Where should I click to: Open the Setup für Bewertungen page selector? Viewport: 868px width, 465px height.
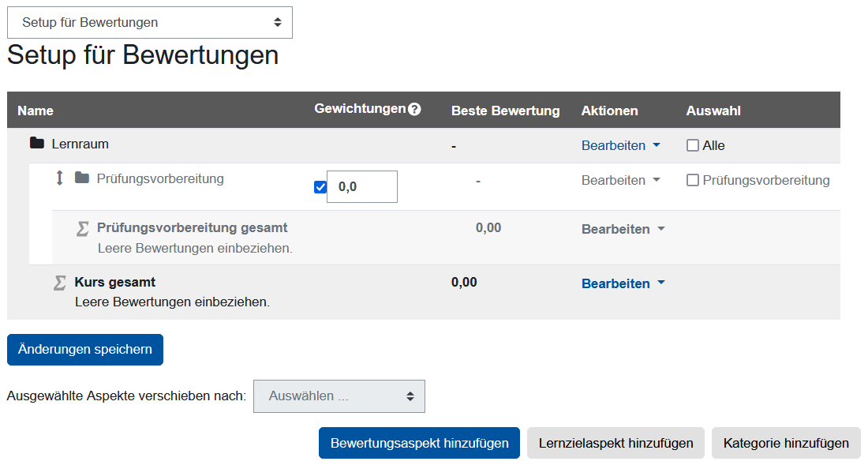pyautogui.click(x=149, y=22)
